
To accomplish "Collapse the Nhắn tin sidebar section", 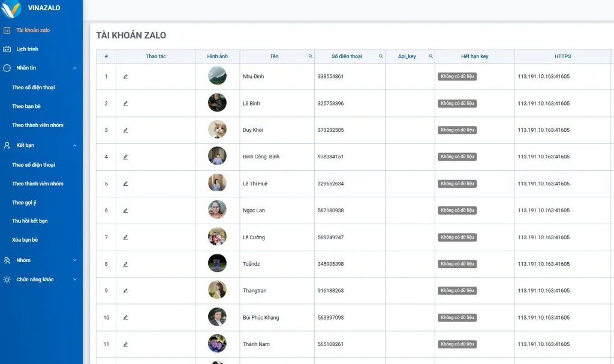I will click(74, 68).
